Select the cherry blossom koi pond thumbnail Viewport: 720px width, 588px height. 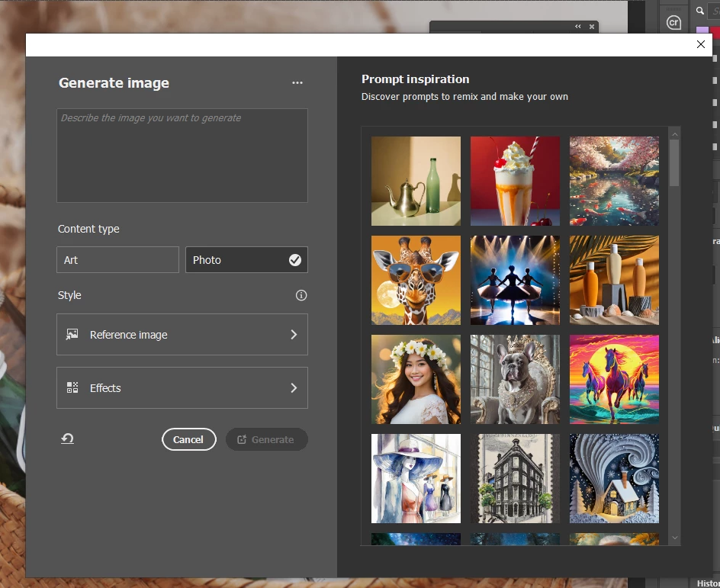[614, 181]
